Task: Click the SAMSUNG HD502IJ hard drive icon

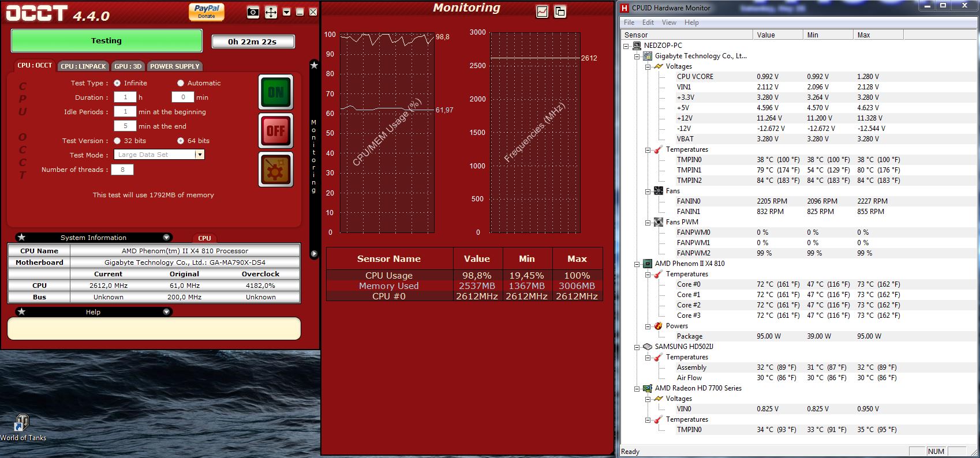Action: tap(648, 347)
